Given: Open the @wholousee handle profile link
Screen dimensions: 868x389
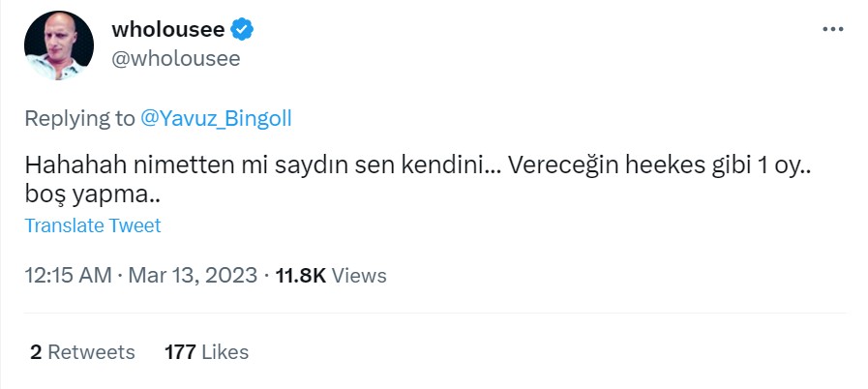Looking at the screenshot, I should coord(176,58).
